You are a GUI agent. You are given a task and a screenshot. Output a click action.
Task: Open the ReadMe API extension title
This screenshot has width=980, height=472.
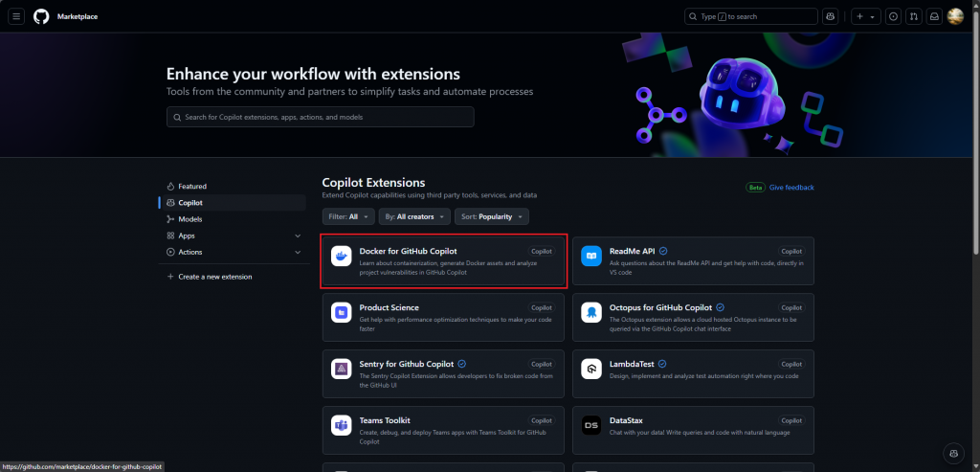632,251
